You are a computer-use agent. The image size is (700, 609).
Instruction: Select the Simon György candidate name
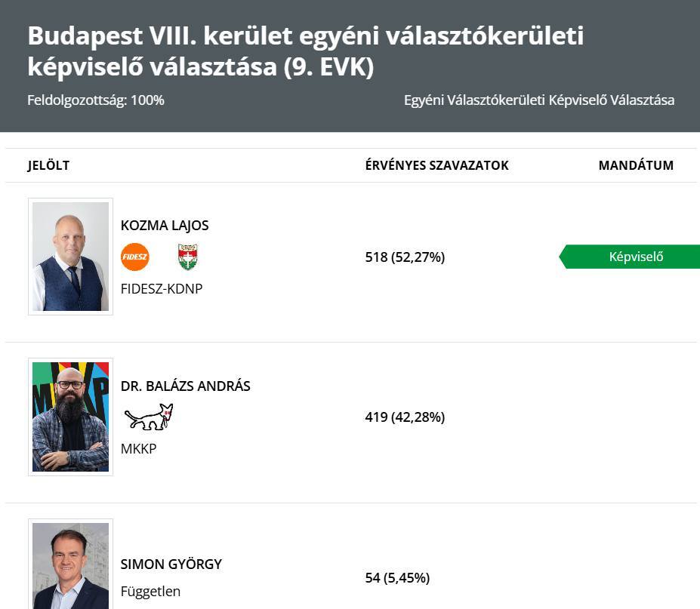[x=171, y=564]
